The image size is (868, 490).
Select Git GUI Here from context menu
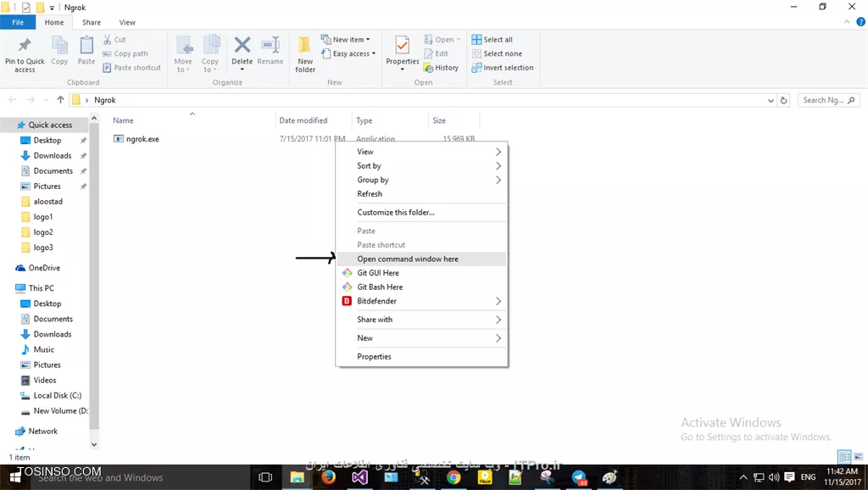click(421, 273)
